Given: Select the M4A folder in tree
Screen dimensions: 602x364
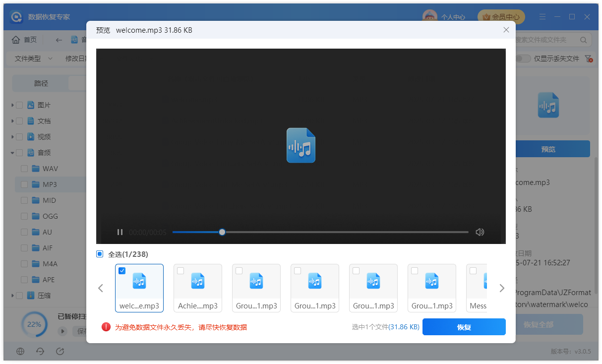Looking at the screenshot, I should tap(50, 264).
